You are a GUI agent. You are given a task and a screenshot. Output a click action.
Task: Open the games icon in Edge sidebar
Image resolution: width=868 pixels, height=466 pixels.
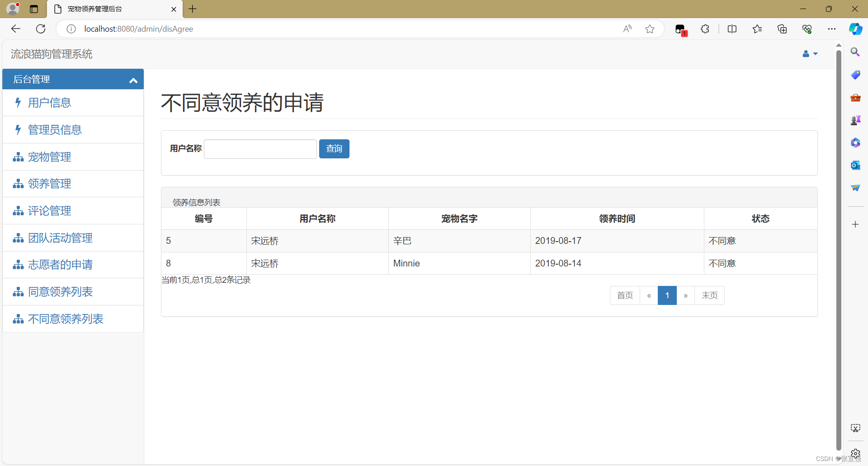pyautogui.click(x=855, y=120)
